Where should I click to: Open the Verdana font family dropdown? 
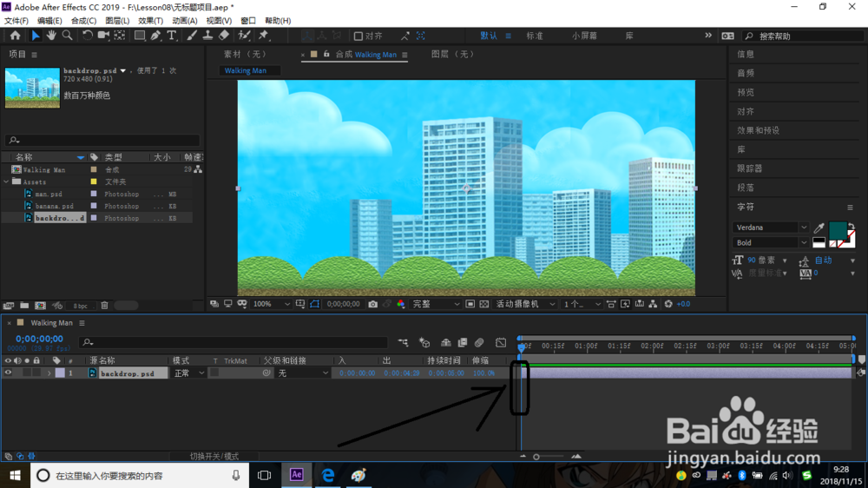click(x=771, y=228)
